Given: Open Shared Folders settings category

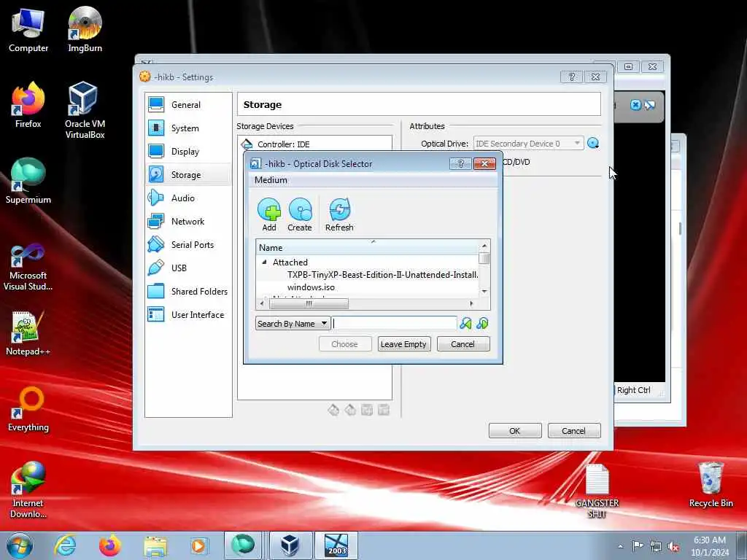Looking at the screenshot, I should (188, 292).
